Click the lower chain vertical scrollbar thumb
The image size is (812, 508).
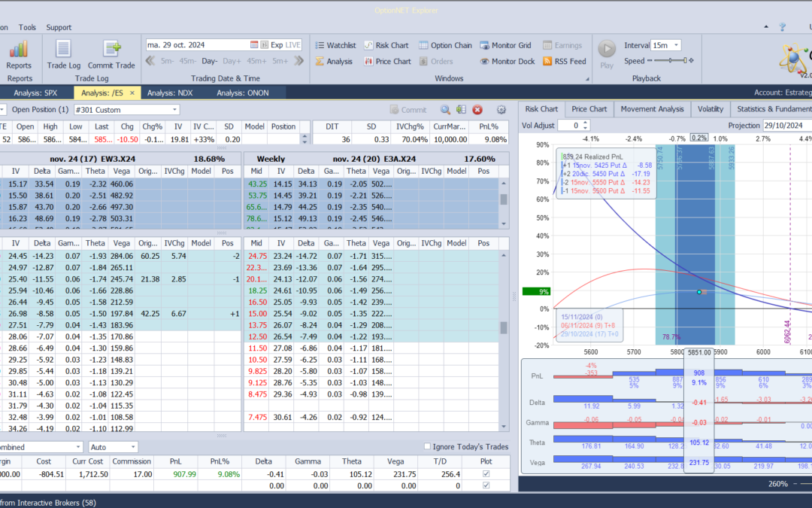[503, 327]
